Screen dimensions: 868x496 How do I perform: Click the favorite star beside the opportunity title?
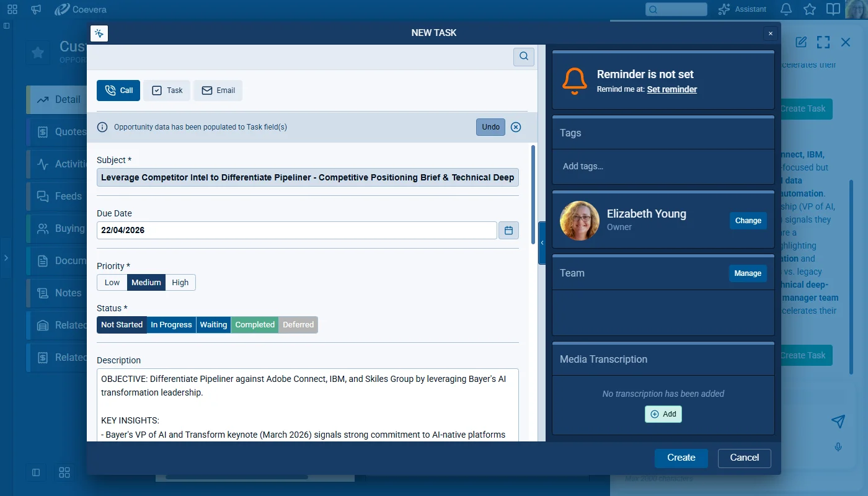pos(38,53)
